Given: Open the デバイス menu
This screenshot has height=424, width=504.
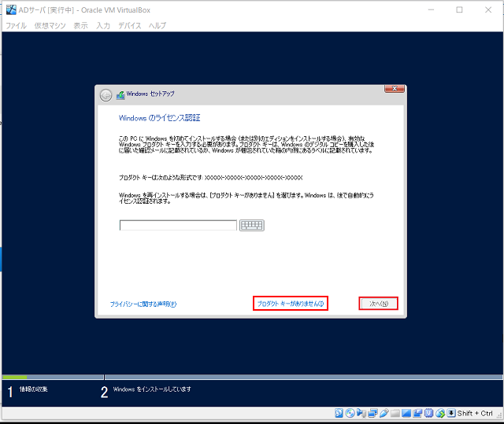Looking at the screenshot, I should tap(129, 26).
